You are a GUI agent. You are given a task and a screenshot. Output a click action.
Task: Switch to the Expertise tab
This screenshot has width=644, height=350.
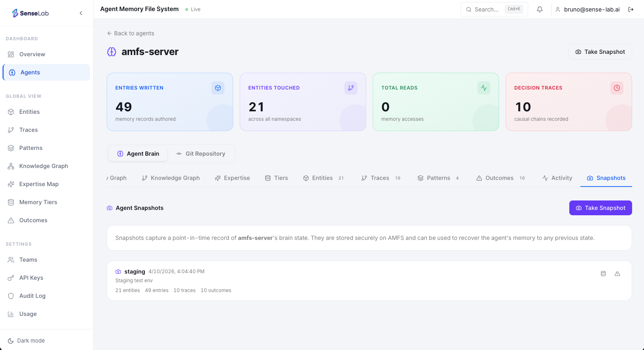coord(232,178)
